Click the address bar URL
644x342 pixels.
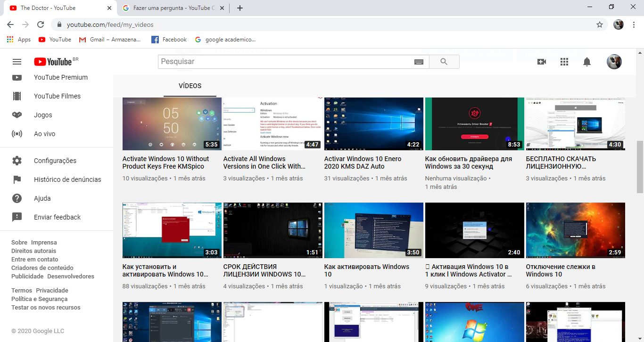(110, 24)
